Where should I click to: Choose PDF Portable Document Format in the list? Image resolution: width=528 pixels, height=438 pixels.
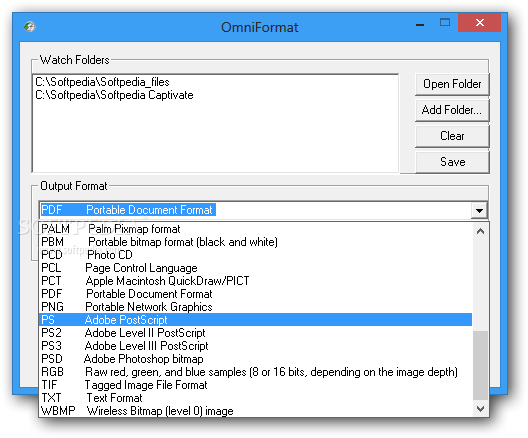click(255, 294)
